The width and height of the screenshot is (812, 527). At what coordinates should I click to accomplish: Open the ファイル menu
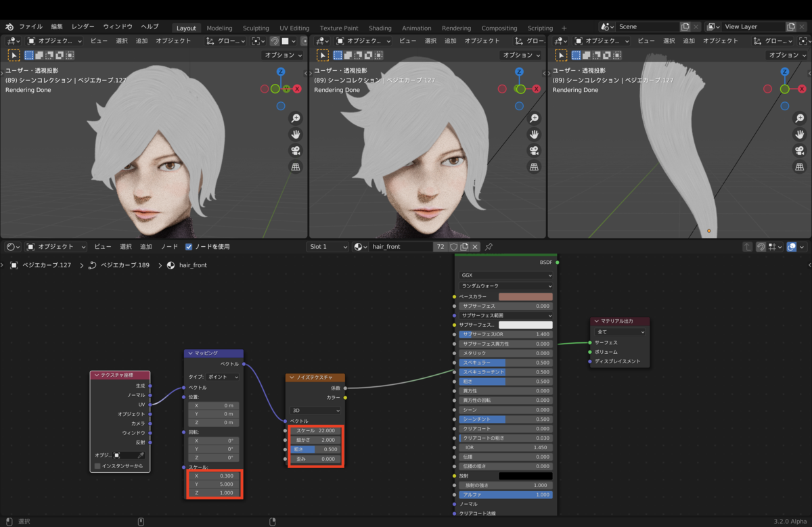(x=31, y=27)
